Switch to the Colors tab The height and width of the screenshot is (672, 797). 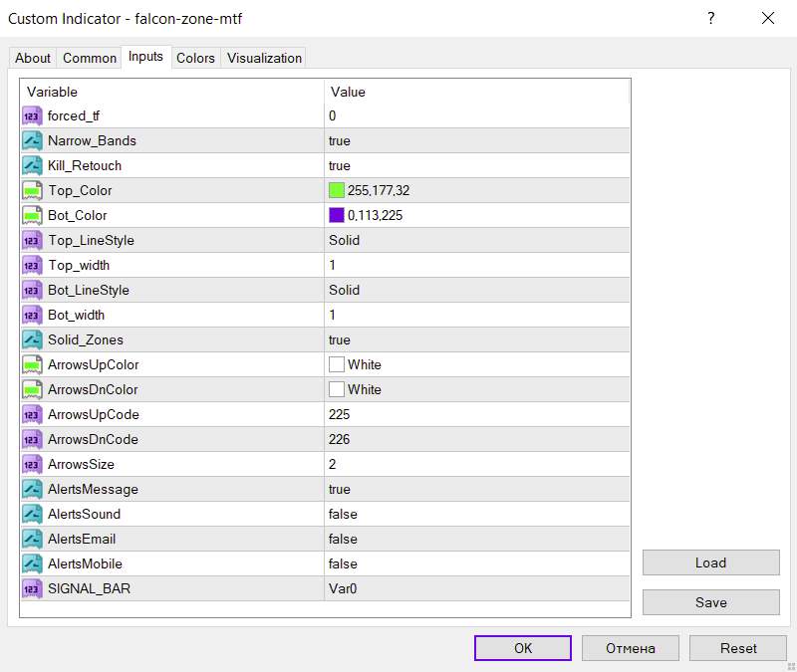point(195,58)
